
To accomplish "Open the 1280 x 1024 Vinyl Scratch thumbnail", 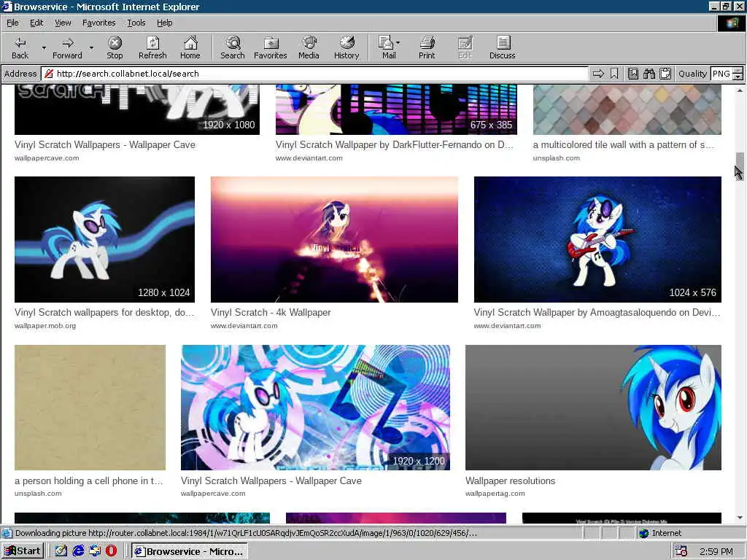I will (x=104, y=239).
